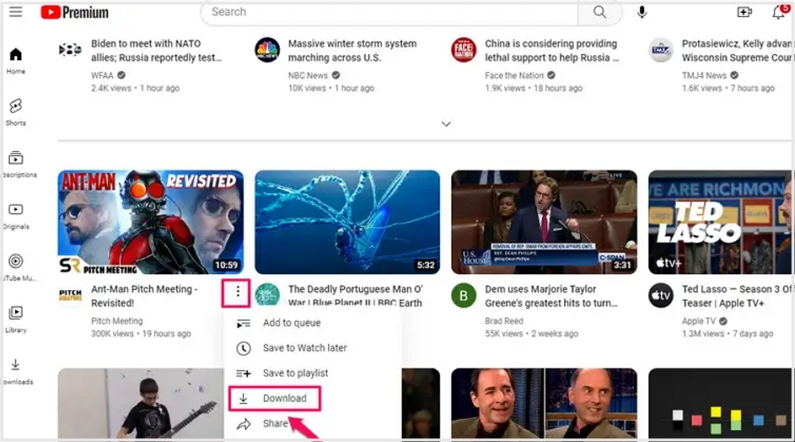Go to Home in sidebar
This screenshot has width=795, height=442.
pyautogui.click(x=16, y=60)
